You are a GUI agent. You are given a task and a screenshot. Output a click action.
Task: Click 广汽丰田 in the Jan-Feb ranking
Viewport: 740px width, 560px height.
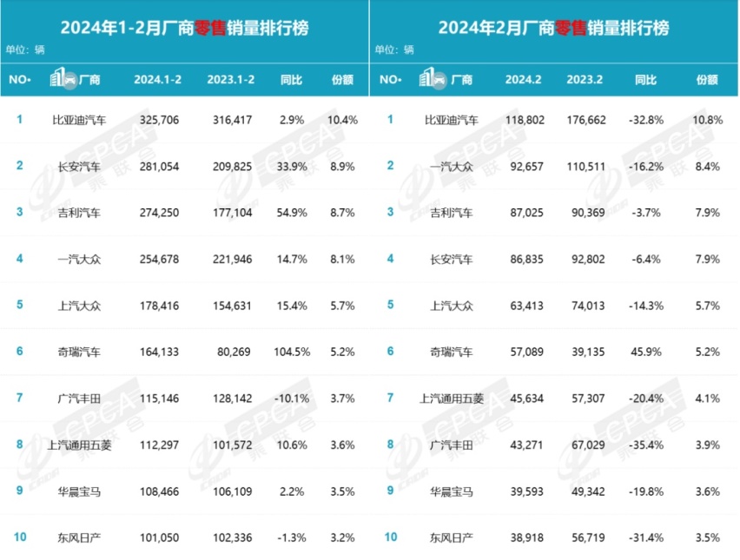pyautogui.click(x=79, y=399)
